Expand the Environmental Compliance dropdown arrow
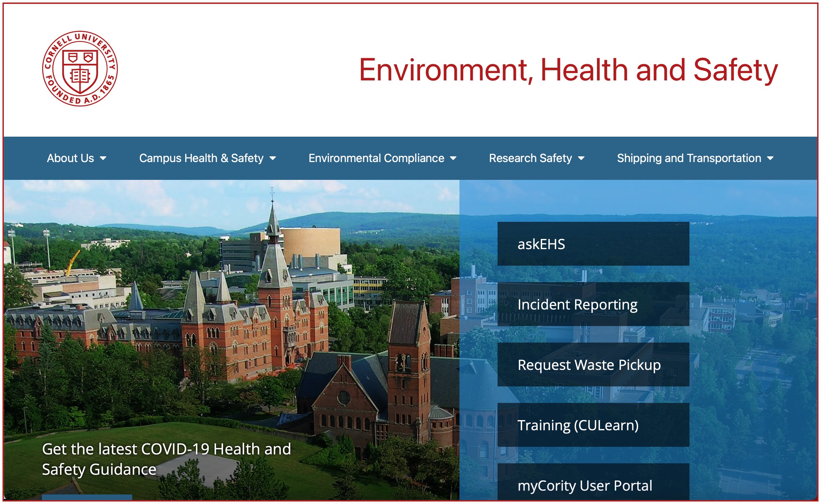The height and width of the screenshot is (504, 821). point(453,158)
